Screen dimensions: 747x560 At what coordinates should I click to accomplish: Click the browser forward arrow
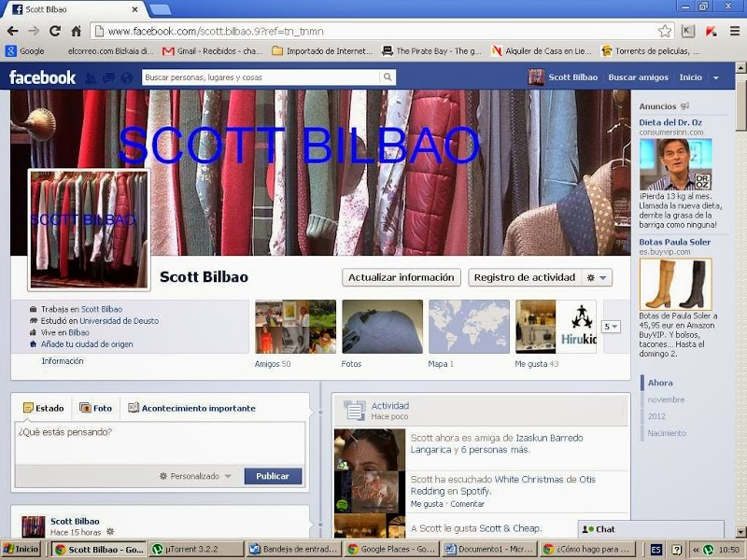point(34,32)
